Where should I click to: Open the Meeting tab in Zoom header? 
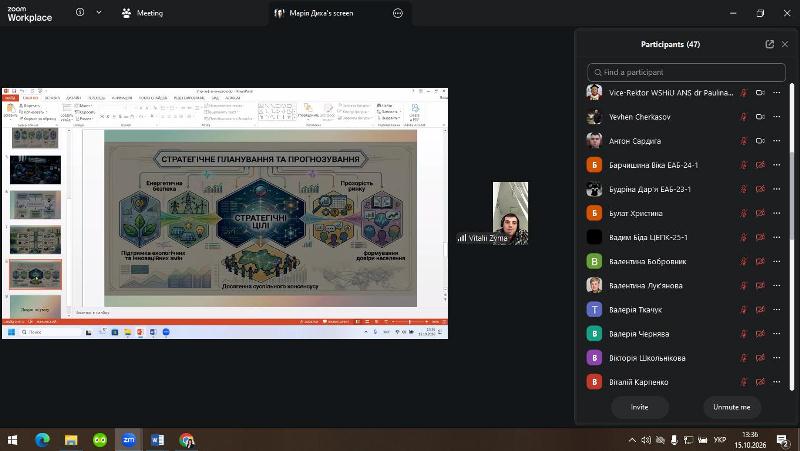142,13
